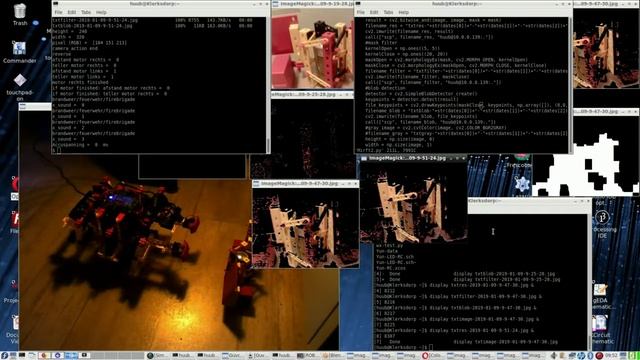Click the Bluetooth icon in system tray
This screenshot has width=640, height=360.
point(590,356)
